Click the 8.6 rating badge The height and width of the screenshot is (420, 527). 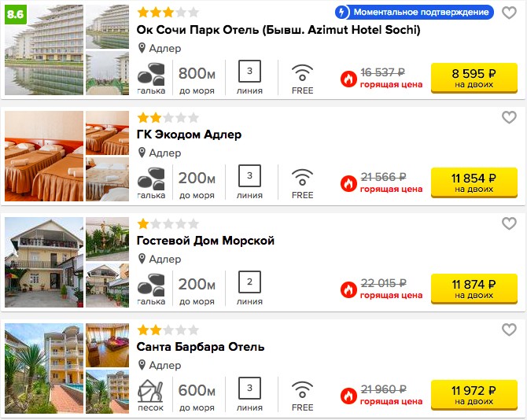[x=16, y=14]
